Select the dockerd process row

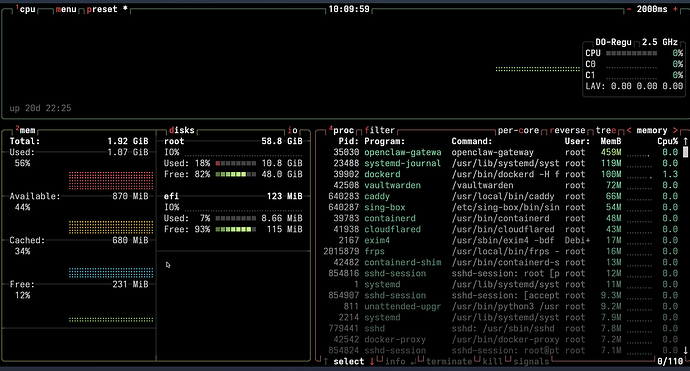pos(501,174)
